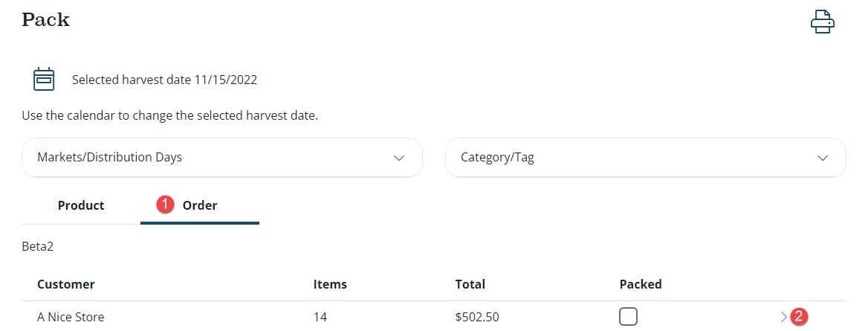Click the Category/Tag chevron arrow
This screenshot has width=868, height=331.
pyautogui.click(x=822, y=158)
